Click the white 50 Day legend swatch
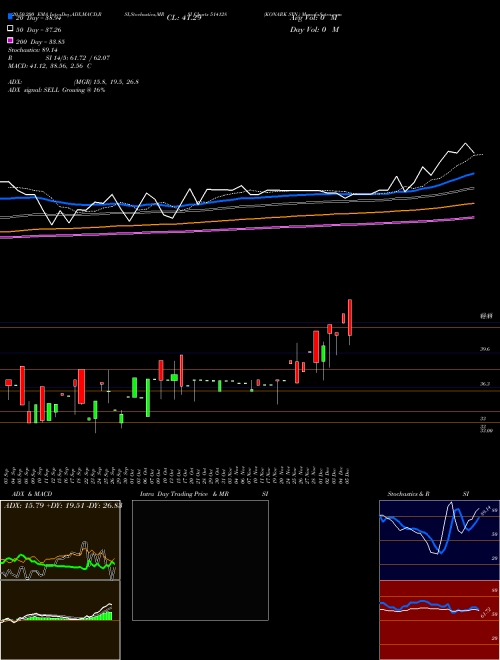This screenshot has height=660, width=500. tap(10, 29)
